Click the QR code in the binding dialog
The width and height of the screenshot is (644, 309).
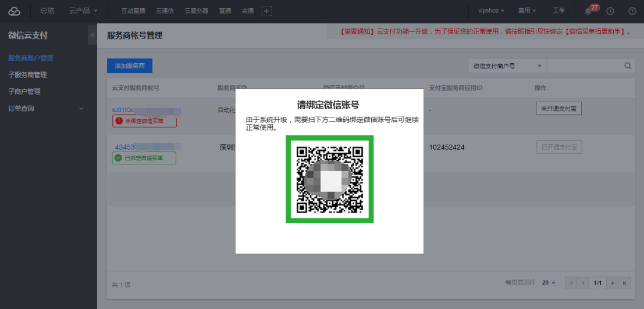point(329,179)
